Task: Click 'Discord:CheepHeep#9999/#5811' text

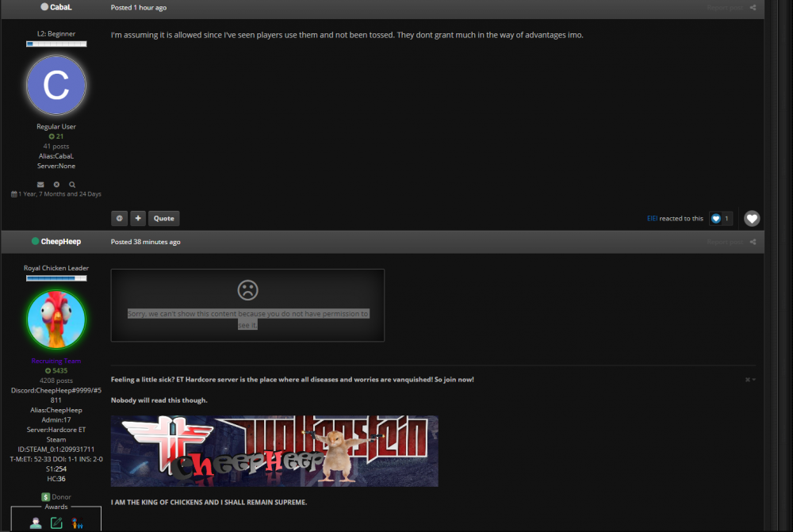Action: [56, 396]
